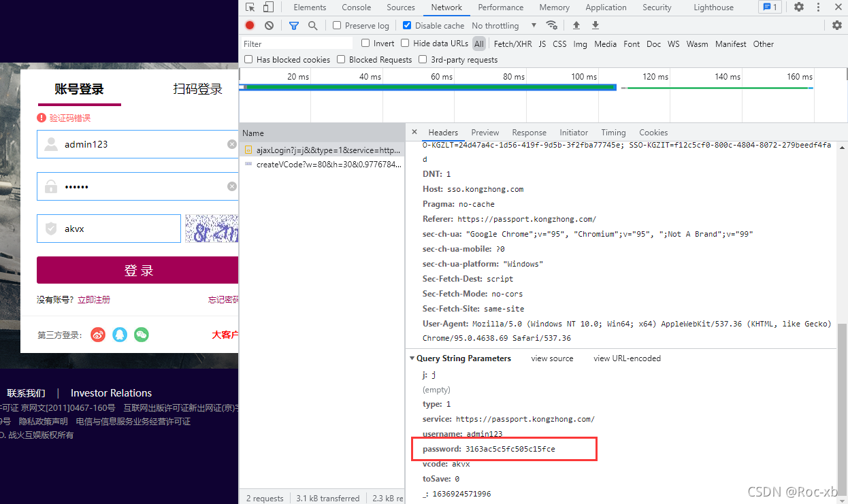
Task: Open the Investor Relations link
Action: [x=111, y=393]
